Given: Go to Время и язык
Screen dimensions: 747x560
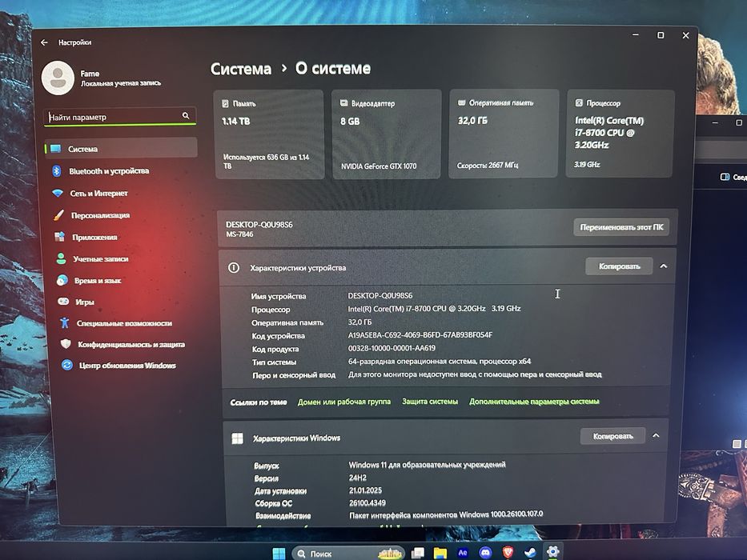Looking at the screenshot, I should pos(98,281).
